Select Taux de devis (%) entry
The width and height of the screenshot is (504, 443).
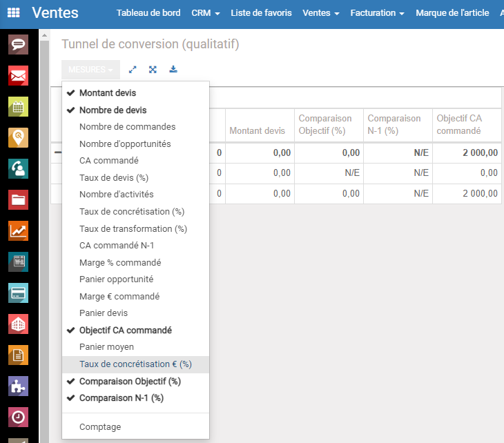[135, 177]
